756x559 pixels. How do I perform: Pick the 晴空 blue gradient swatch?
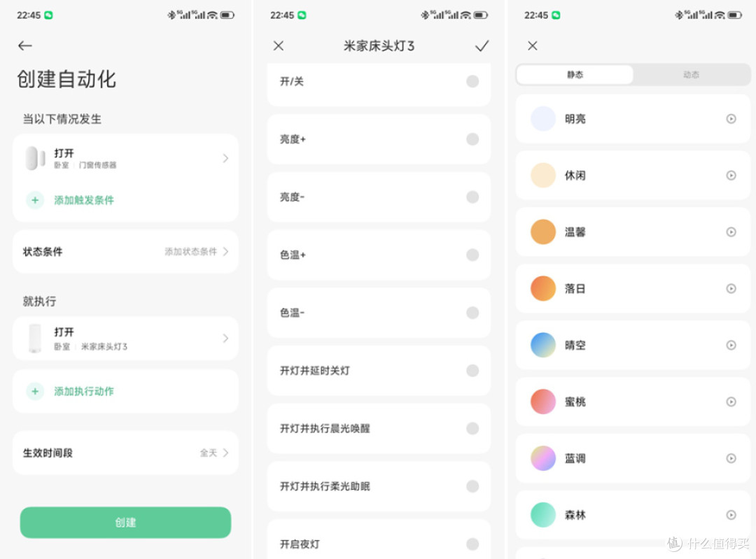pyautogui.click(x=543, y=345)
